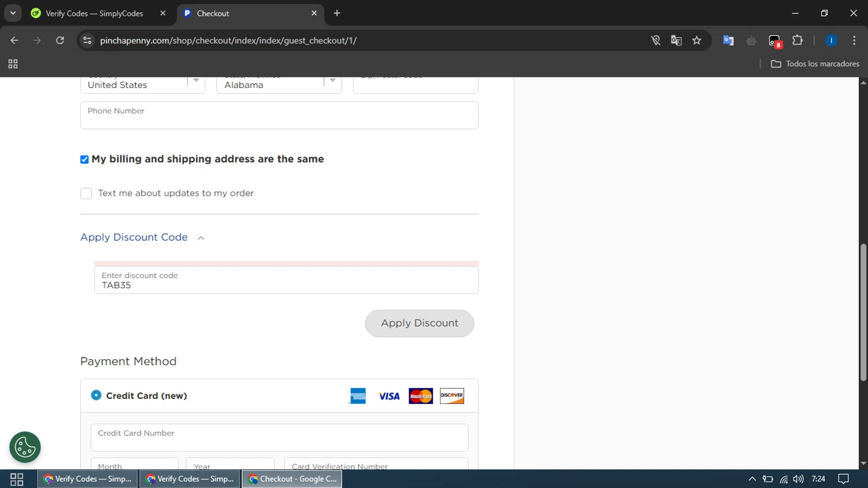This screenshot has height=488, width=868.
Task: Open the extension with red 8 badge
Action: coord(775,41)
